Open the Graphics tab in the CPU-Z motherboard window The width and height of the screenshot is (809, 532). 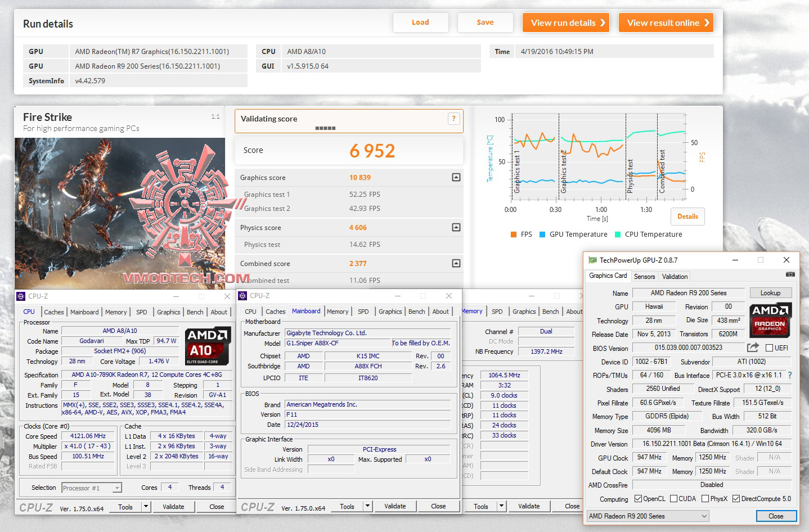pyautogui.click(x=390, y=312)
